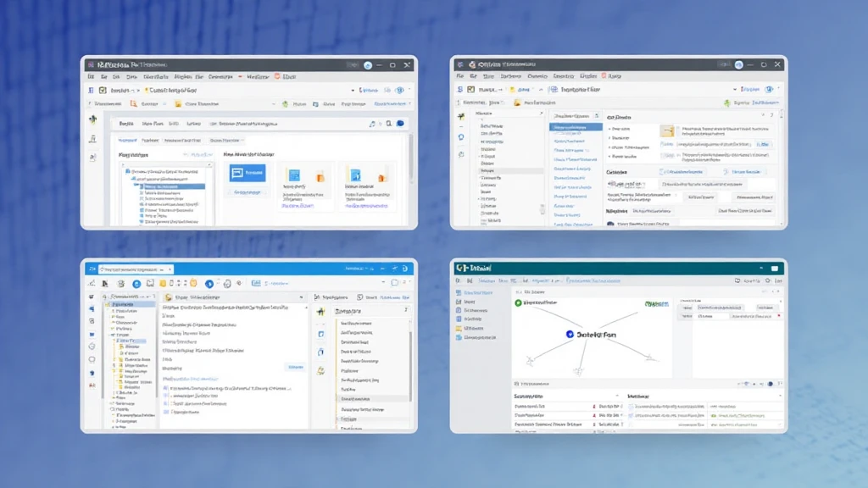
Task: Toggle first row checkbox in diagram window's bottom-right table
Action: click(x=632, y=407)
